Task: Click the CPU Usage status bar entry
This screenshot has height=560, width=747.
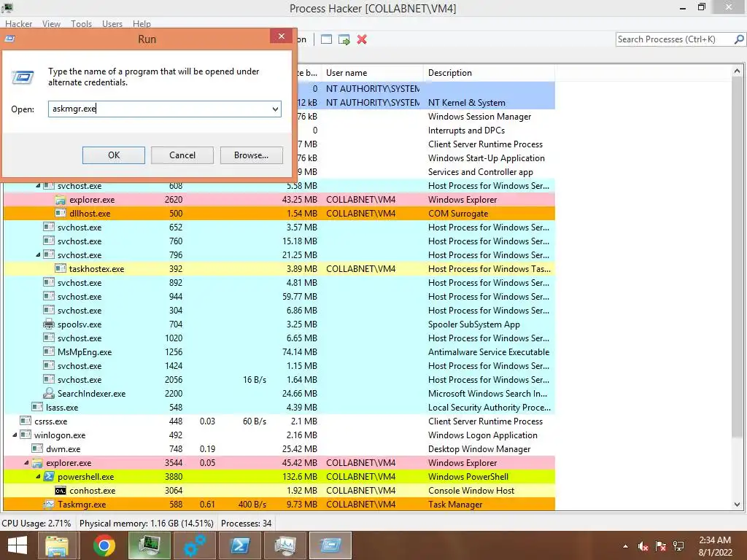Action: point(36,524)
